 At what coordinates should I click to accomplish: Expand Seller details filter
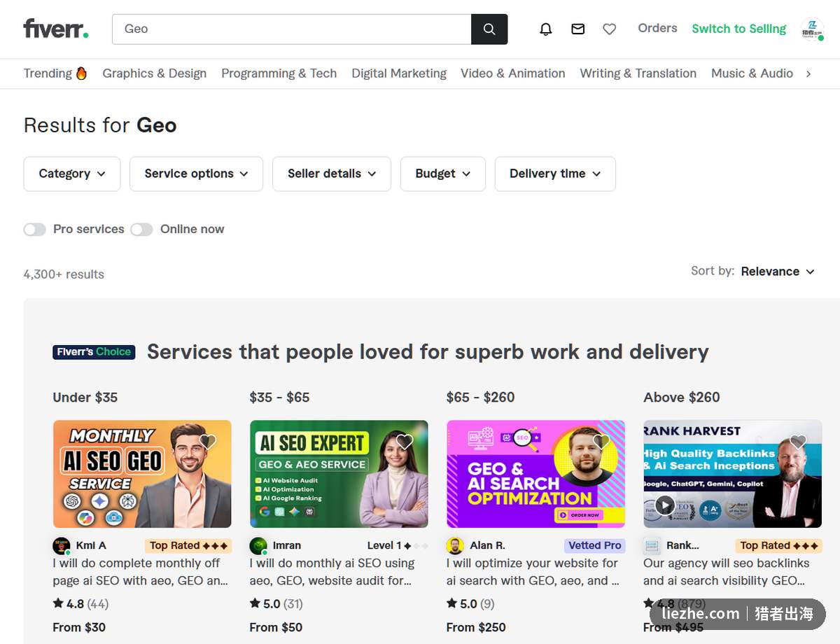pos(332,174)
